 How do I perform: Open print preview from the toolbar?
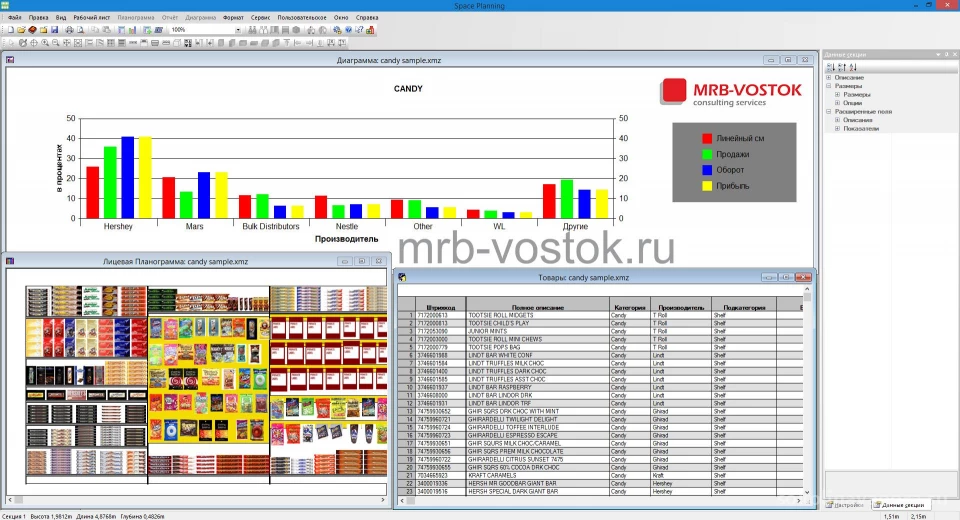(80, 29)
